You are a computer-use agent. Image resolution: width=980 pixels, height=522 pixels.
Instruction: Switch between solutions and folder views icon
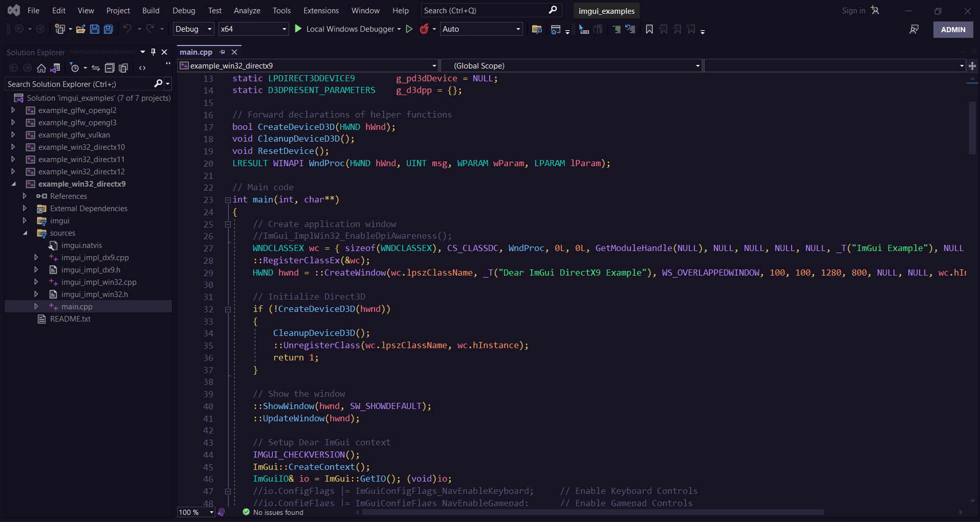[x=55, y=68]
